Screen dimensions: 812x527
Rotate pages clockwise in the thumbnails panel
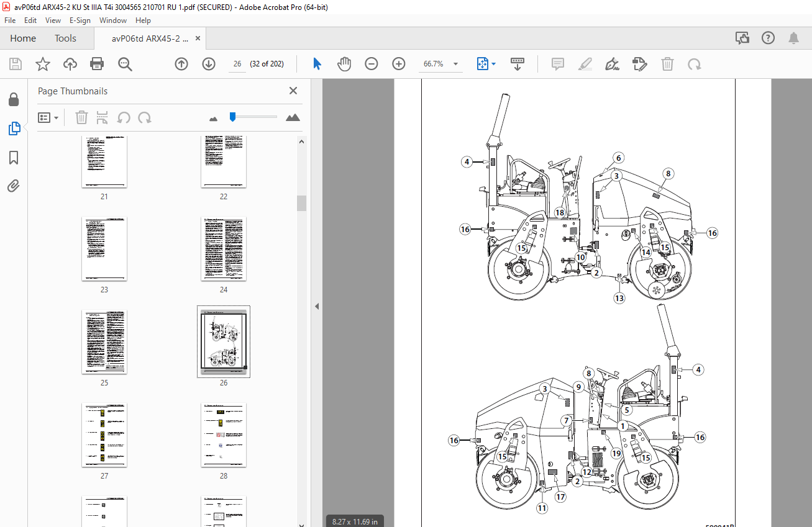[x=145, y=117]
